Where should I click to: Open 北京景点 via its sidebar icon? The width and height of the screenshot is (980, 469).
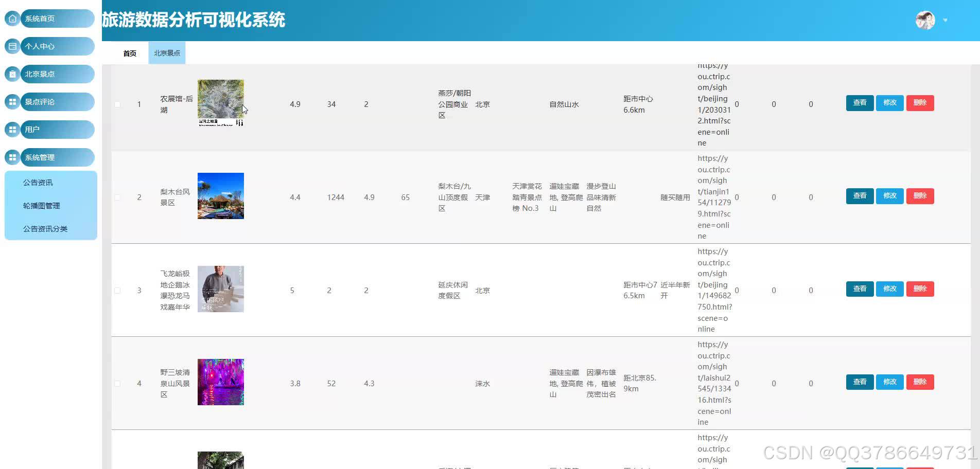pos(12,74)
